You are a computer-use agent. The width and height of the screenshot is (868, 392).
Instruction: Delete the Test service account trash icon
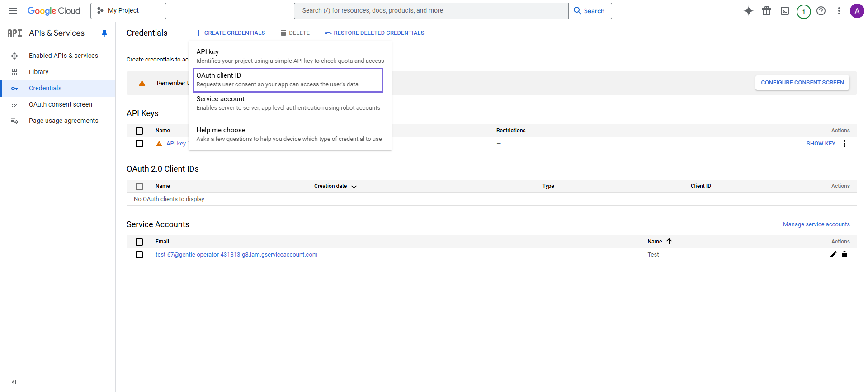click(x=844, y=254)
